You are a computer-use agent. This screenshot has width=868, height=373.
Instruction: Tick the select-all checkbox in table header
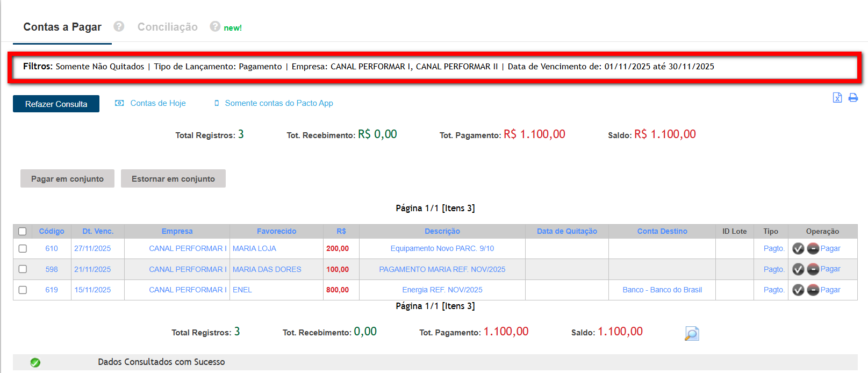click(x=23, y=231)
